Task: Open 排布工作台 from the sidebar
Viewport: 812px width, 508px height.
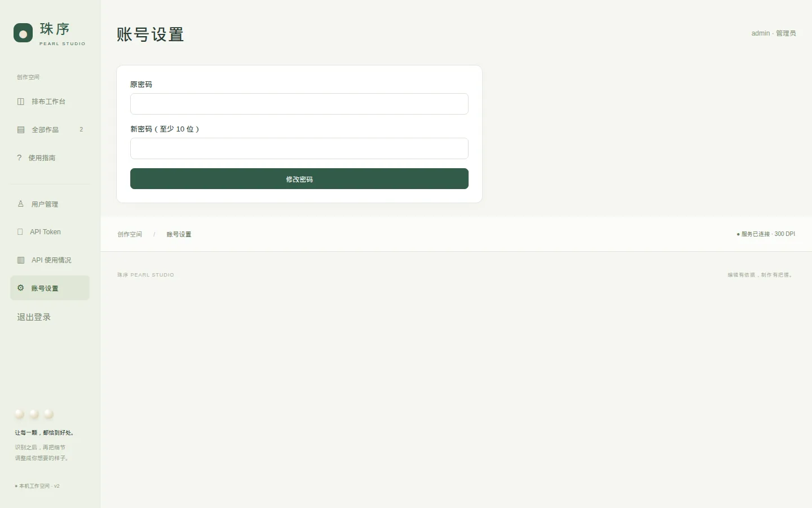Action: [x=50, y=102]
